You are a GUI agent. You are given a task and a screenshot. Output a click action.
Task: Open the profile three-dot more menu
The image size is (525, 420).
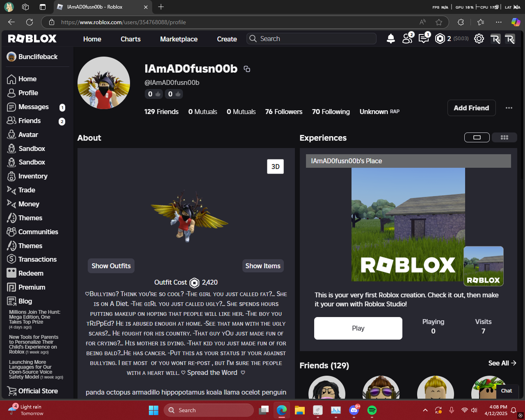509,108
